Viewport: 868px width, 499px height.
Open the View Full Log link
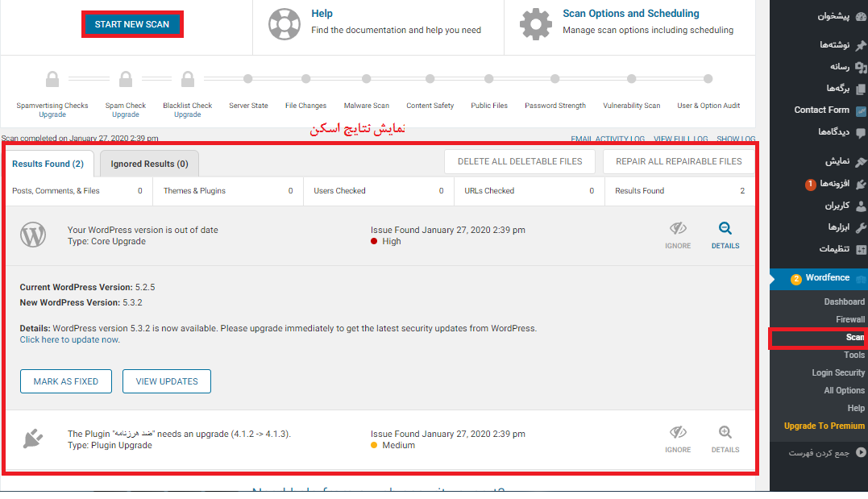click(681, 139)
